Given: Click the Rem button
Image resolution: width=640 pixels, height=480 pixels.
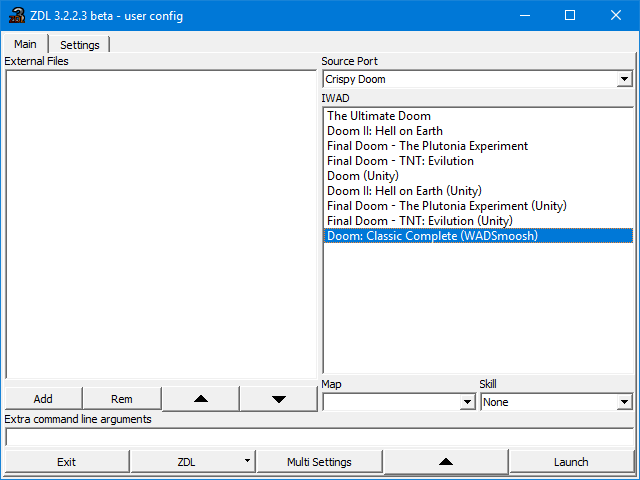Looking at the screenshot, I should pyautogui.click(x=122, y=399).
